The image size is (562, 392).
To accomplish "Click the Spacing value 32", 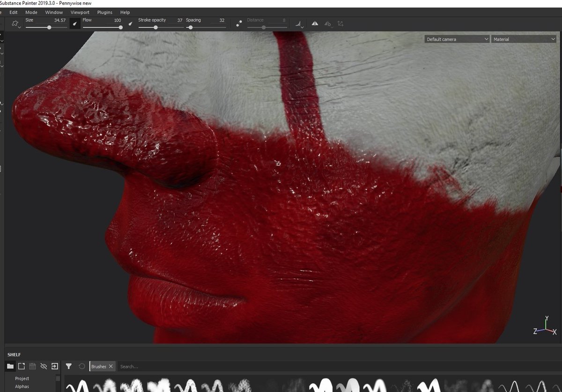I will [222, 21].
